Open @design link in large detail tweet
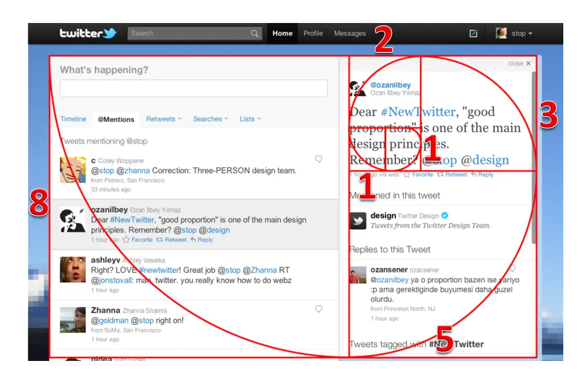Image resolution: width=588 pixels, height=369 pixels. coord(485,160)
